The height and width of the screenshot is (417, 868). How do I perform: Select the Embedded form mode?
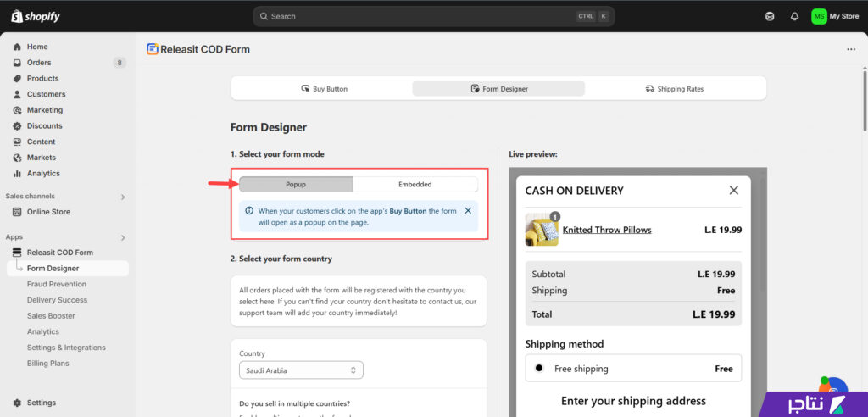(x=415, y=185)
